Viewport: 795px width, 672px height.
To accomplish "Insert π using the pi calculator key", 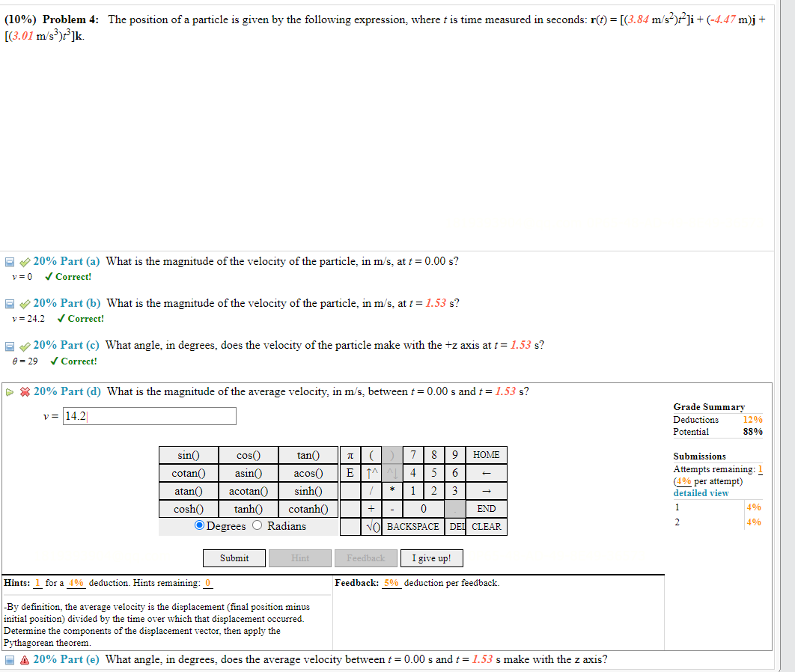I will coord(352,454).
